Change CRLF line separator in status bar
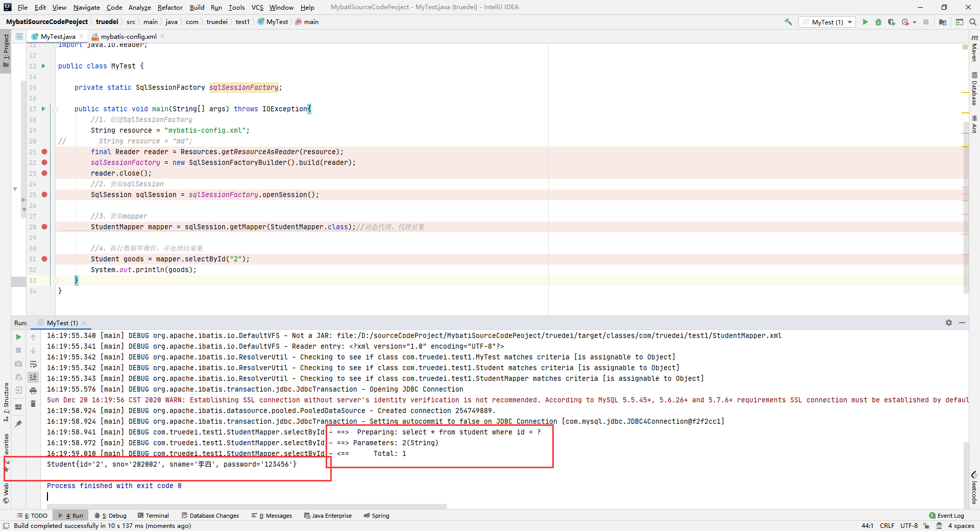 tap(887, 525)
